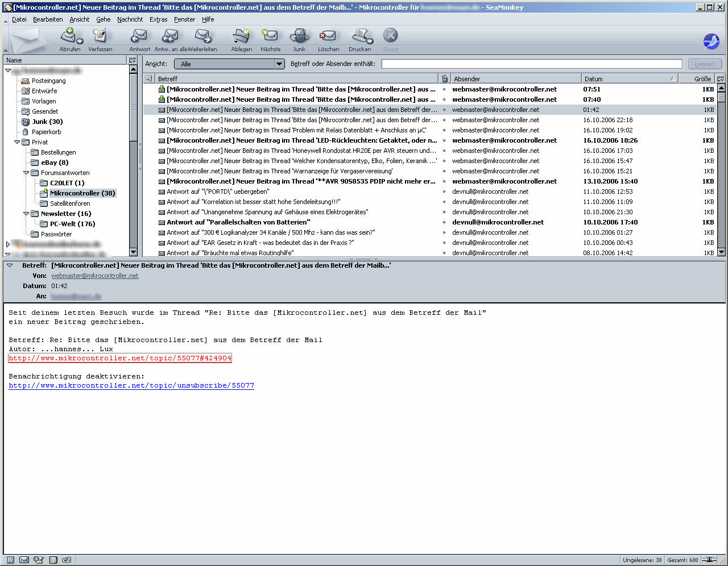Open message 'Parallelschalten von Batterien'
This screenshot has width=728, height=566.
(x=238, y=222)
